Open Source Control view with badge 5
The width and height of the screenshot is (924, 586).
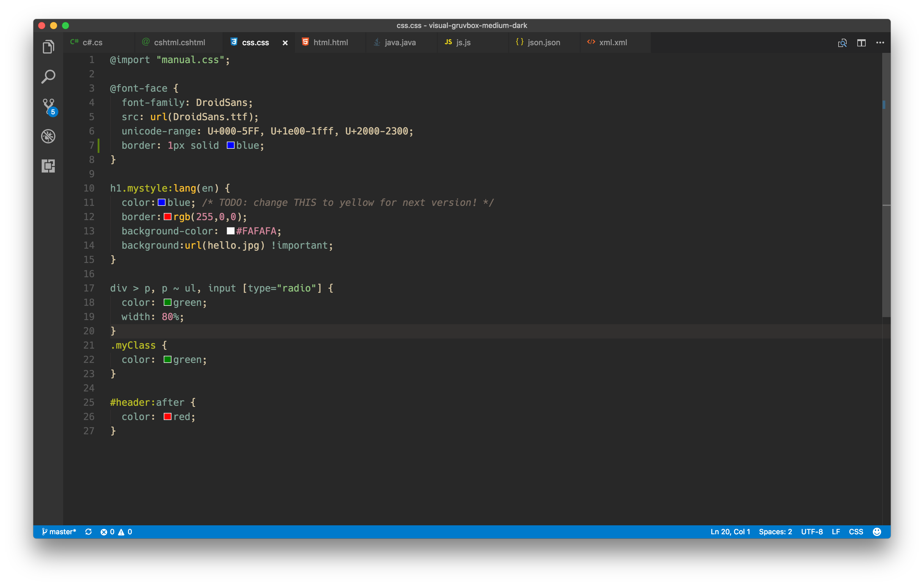pos(49,106)
